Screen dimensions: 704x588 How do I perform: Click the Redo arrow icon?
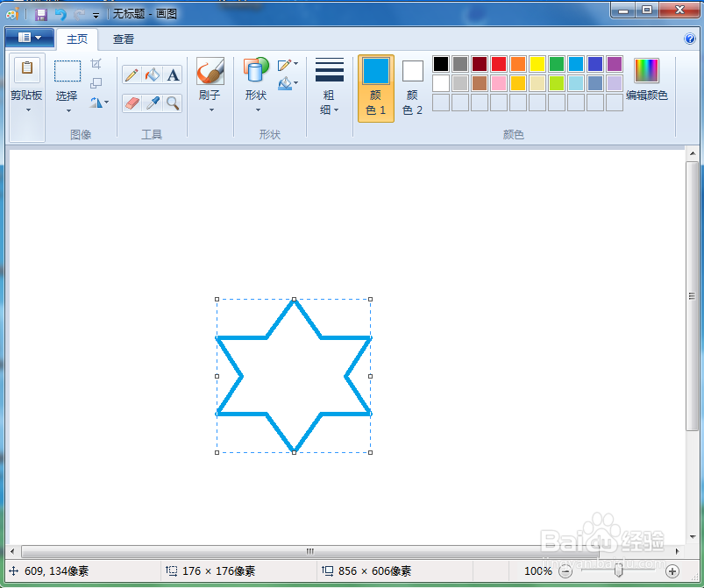(x=79, y=15)
